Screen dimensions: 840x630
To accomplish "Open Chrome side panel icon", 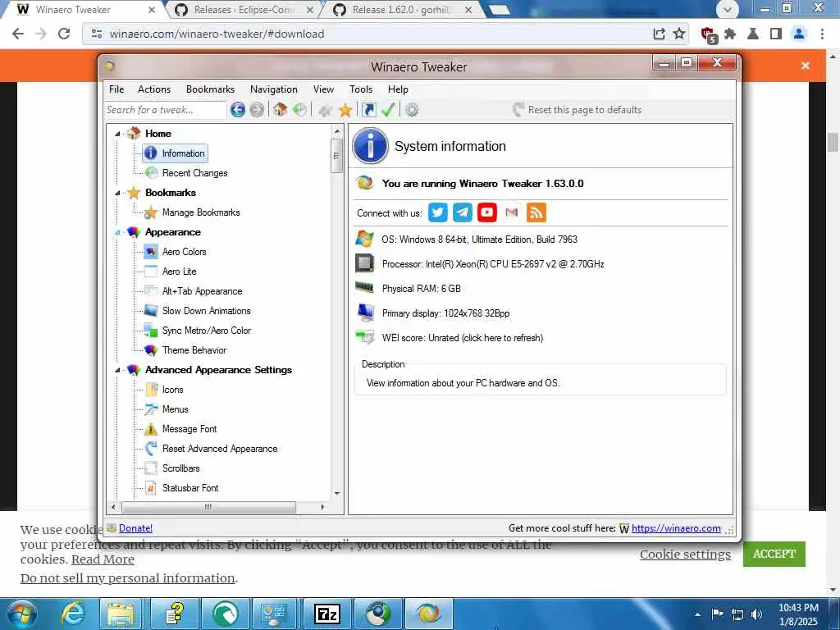I will point(776,34).
